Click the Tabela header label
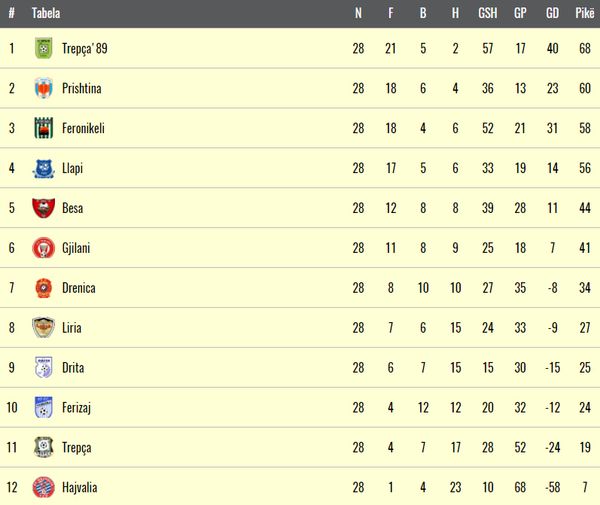 pos(46,13)
